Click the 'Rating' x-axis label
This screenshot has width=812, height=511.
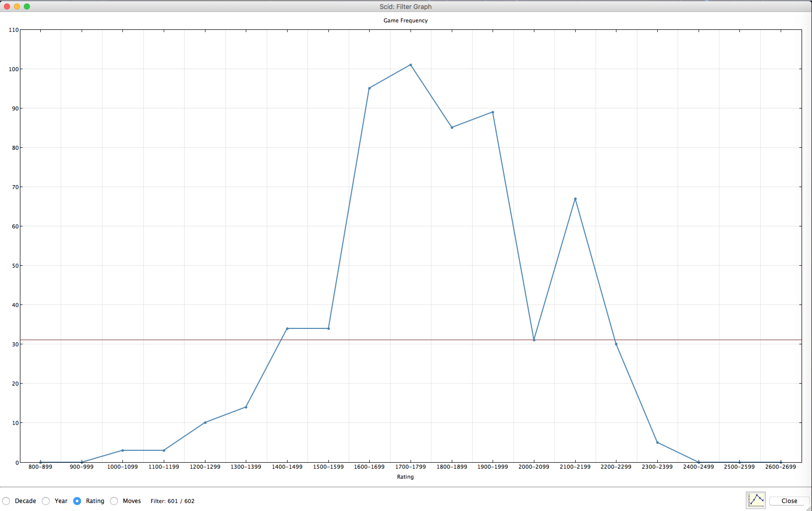[405, 477]
